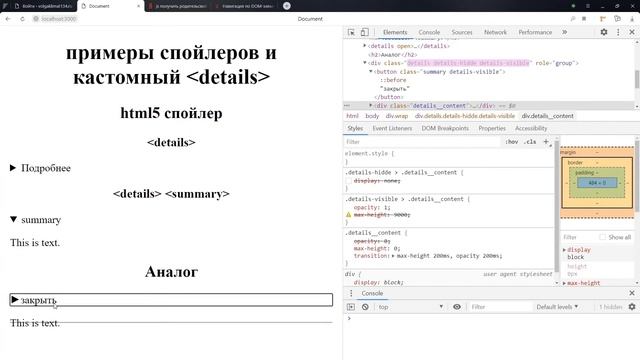640x360 pixels.
Task: Click the console prompt line
Action: (490, 318)
